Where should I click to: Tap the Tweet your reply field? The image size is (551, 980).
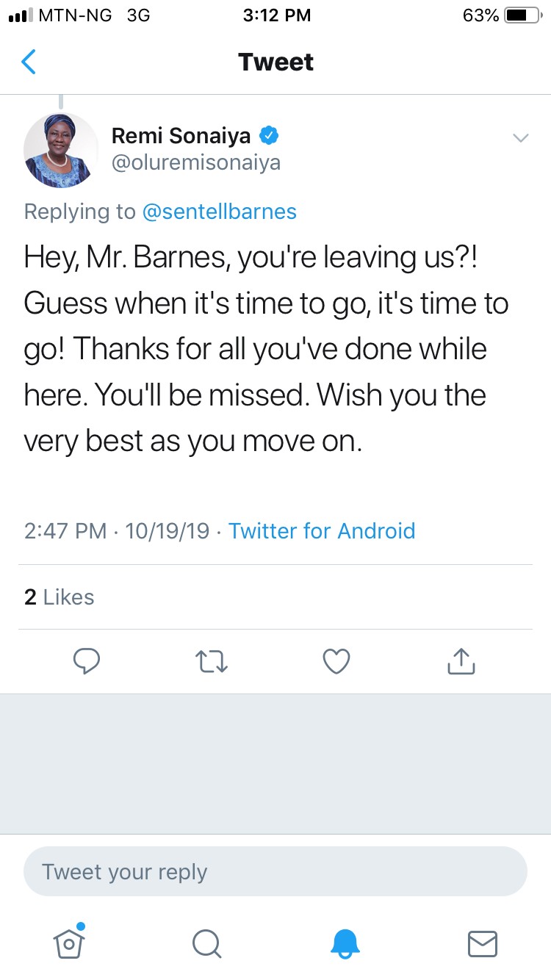pos(275,872)
